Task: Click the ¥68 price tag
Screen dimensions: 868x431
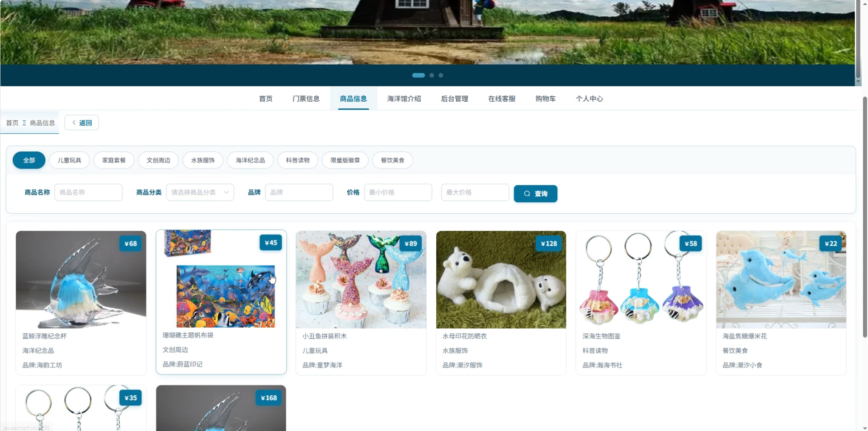Action: [131, 244]
